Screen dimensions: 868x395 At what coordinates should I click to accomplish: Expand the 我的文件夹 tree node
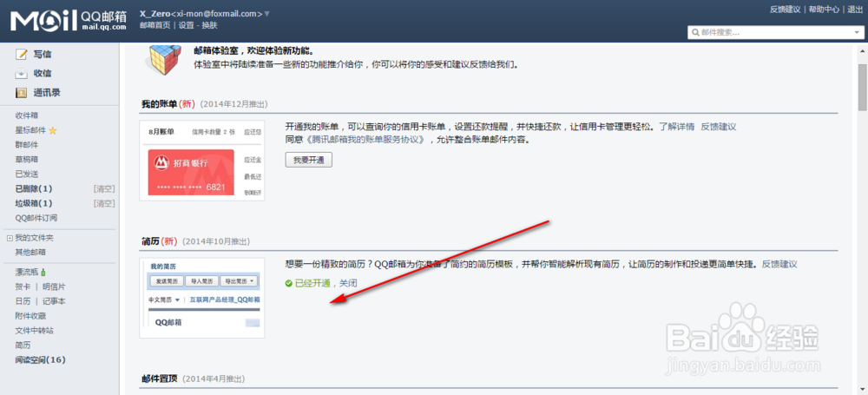[x=10, y=238]
